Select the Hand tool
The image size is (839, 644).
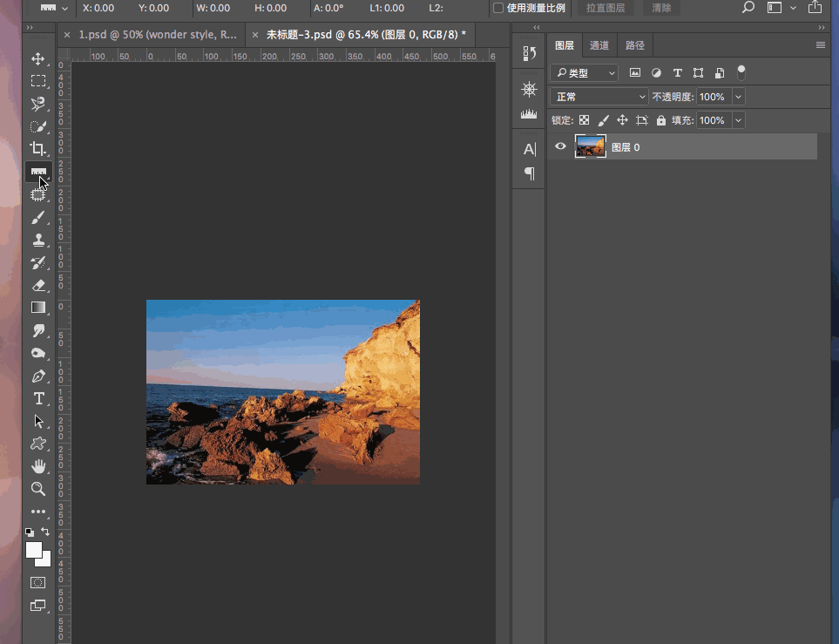38,466
